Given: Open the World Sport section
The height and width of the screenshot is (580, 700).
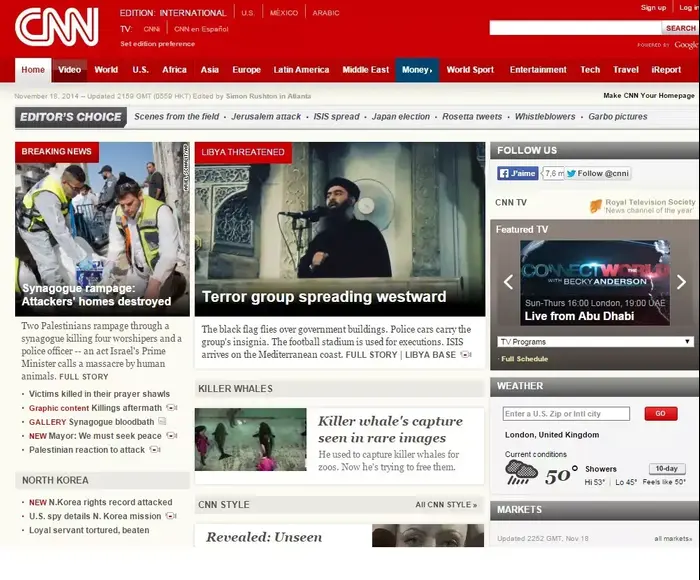Looking at the screenshot, I should pos(470,70).
